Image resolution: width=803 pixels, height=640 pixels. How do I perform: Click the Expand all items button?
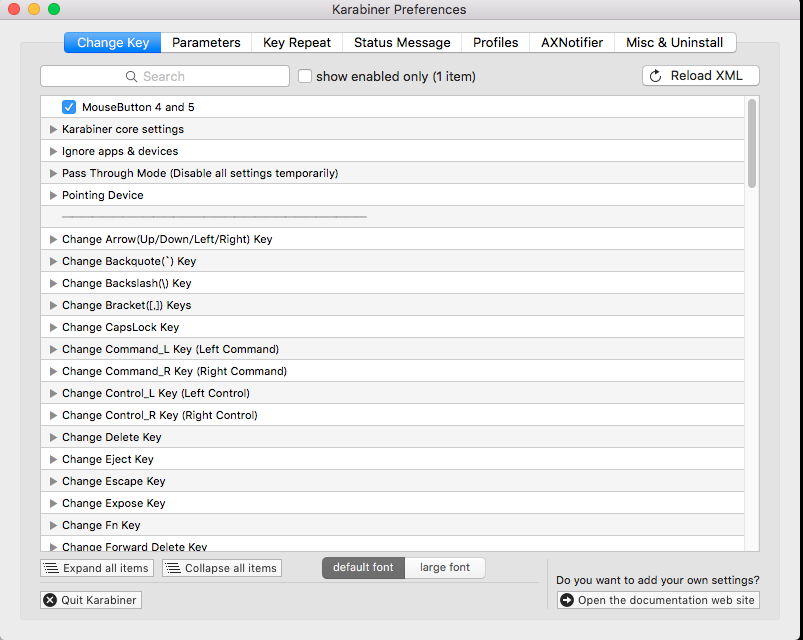point(97,568)
